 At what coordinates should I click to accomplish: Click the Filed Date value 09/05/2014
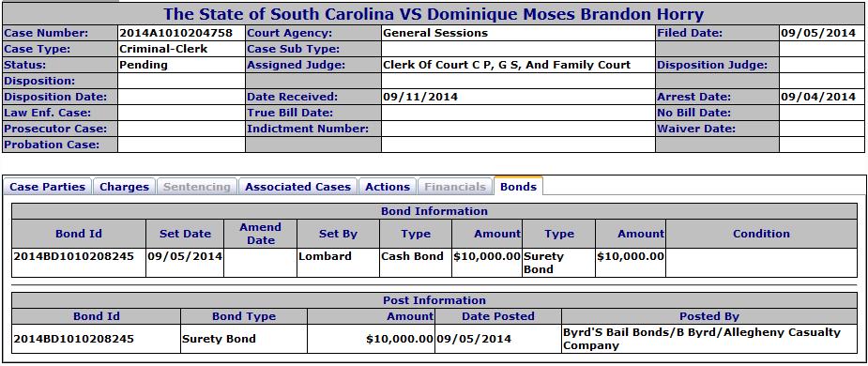818,33
